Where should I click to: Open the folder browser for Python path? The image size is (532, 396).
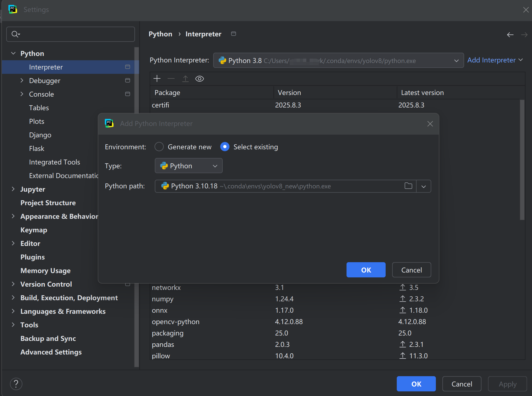pos(408,186)
